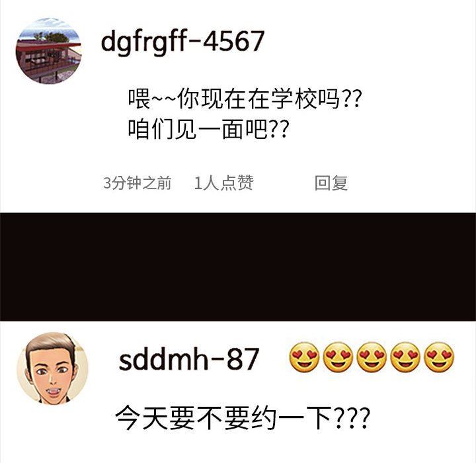Select the word 今天 in second comment
Viewport: 476px width, 463px height.
pyautogui.click(x=141, y=418)
